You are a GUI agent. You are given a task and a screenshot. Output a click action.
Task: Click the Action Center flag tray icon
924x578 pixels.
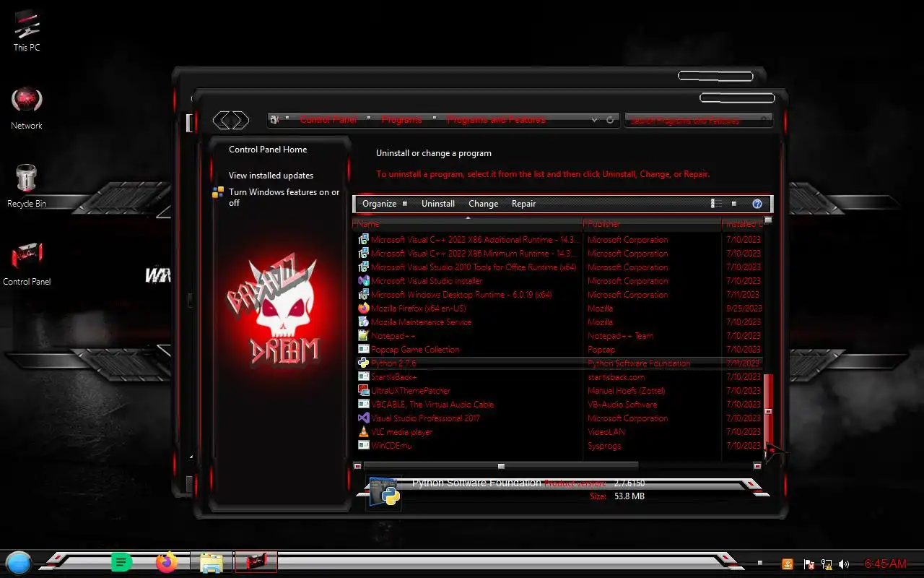[x=809, y=564]
